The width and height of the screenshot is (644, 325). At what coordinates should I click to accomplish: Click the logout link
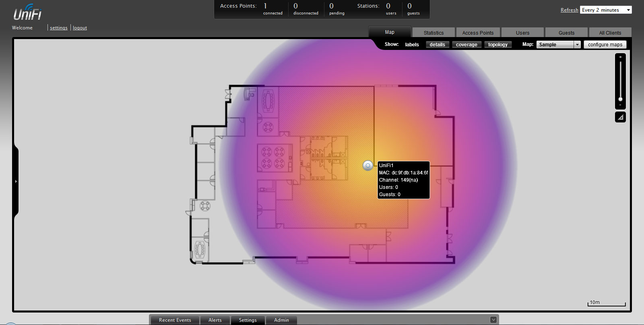pyautogui.click(x=80, y=28)
